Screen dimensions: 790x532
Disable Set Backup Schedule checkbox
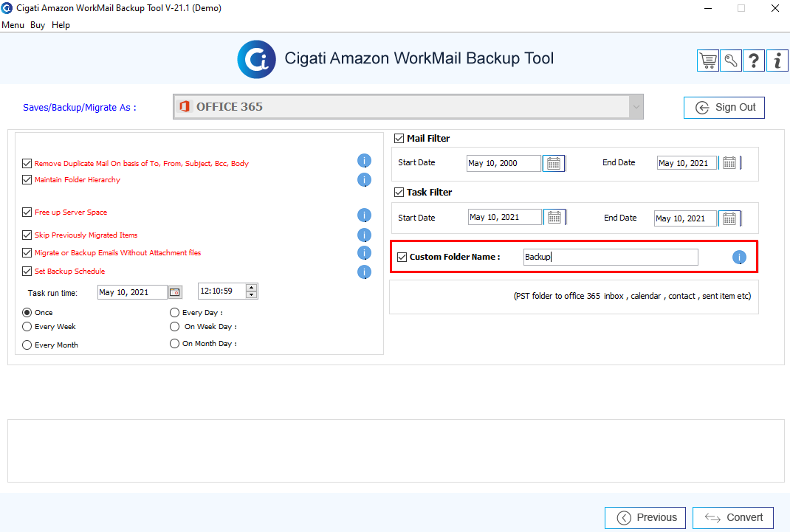click(27, 272)
